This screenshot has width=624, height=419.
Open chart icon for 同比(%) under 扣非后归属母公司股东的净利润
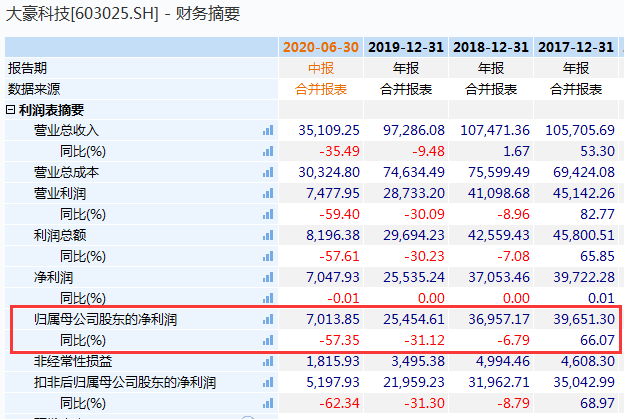pyautogui.click(x=268, y=403)
